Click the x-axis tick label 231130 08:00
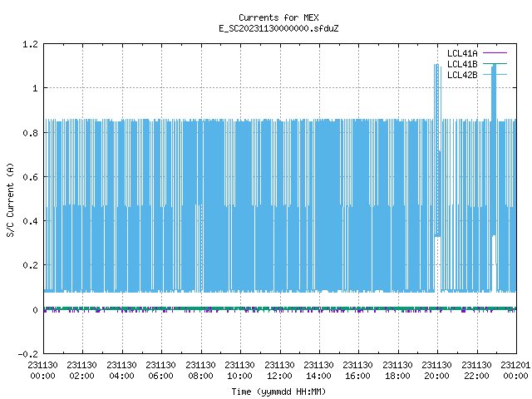 coord(200,371)
